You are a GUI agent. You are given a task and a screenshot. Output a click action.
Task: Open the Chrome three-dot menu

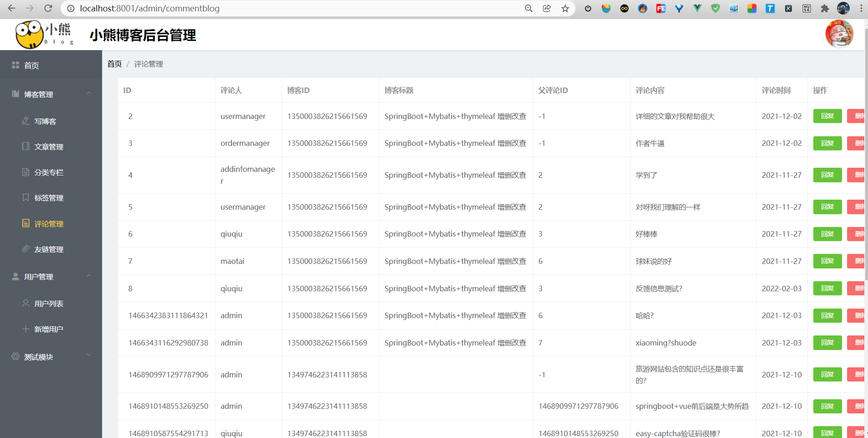click(x=861, y=8)
